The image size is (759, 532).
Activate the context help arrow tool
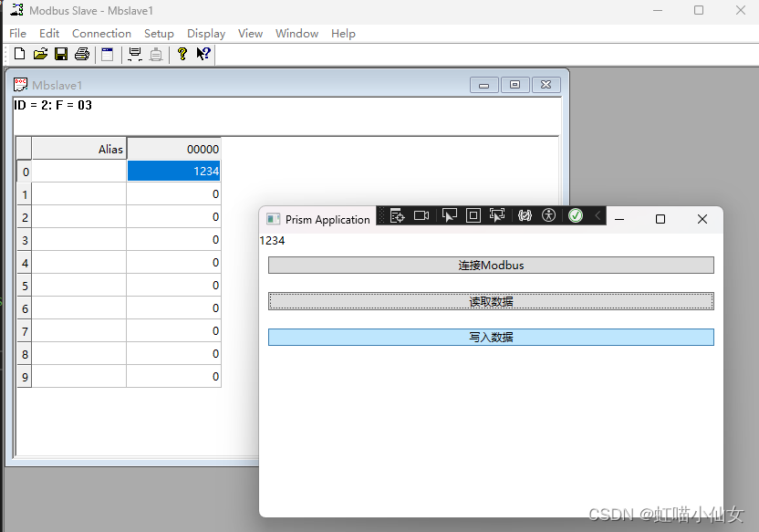pos(203,54)
